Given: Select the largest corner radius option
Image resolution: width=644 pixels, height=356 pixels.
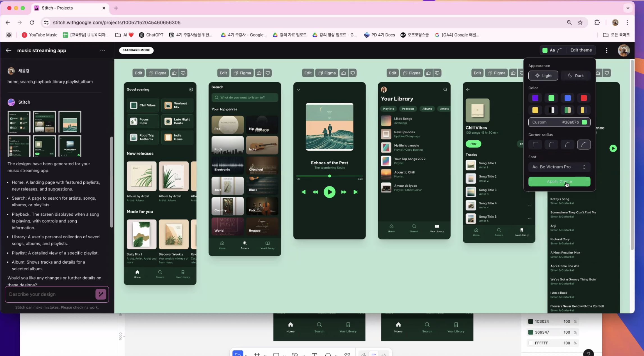Looking at the screenshot, I should 584,145.
